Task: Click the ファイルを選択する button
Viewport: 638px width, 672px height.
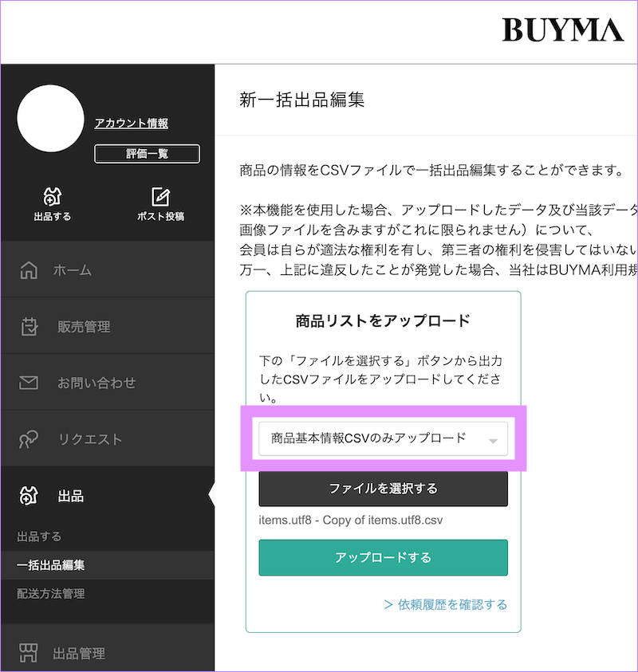Action: pyautogui.click(x=383, y=489)
